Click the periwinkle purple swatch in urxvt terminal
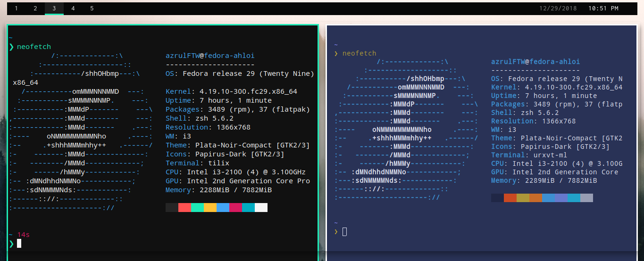The width and height of the screenshot is (644, 261). [x=561, y=198]
